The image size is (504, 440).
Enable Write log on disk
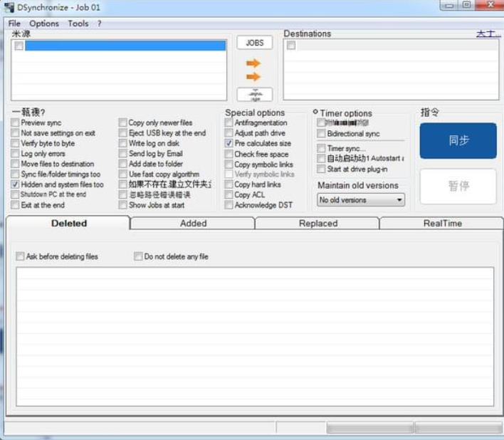[122, 143]
